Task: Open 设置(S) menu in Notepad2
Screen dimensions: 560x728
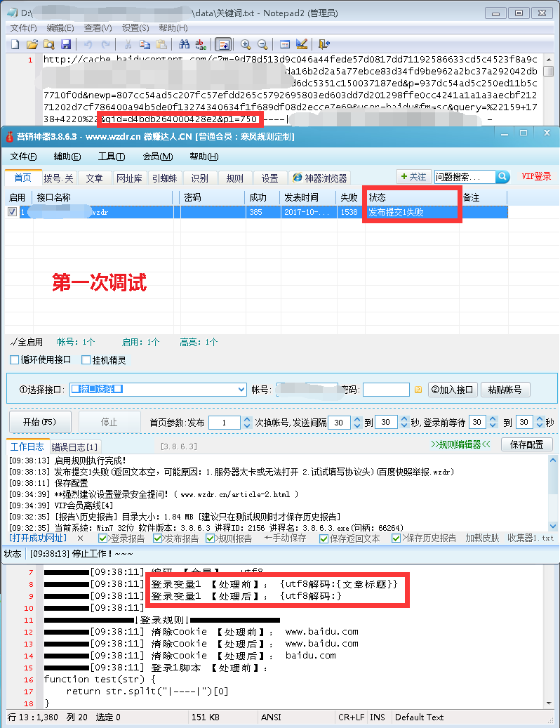Action: point(135,28)
